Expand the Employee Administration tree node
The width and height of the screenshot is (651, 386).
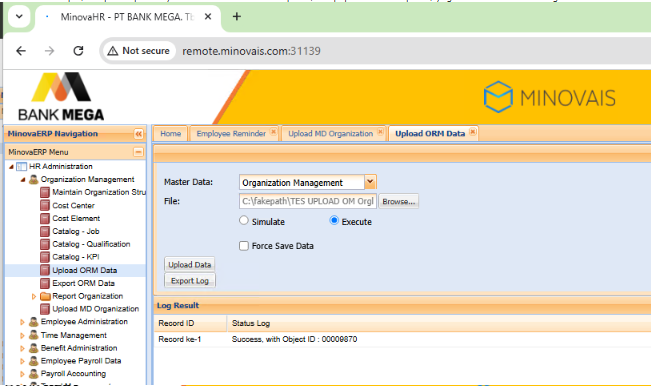point(22,322)
